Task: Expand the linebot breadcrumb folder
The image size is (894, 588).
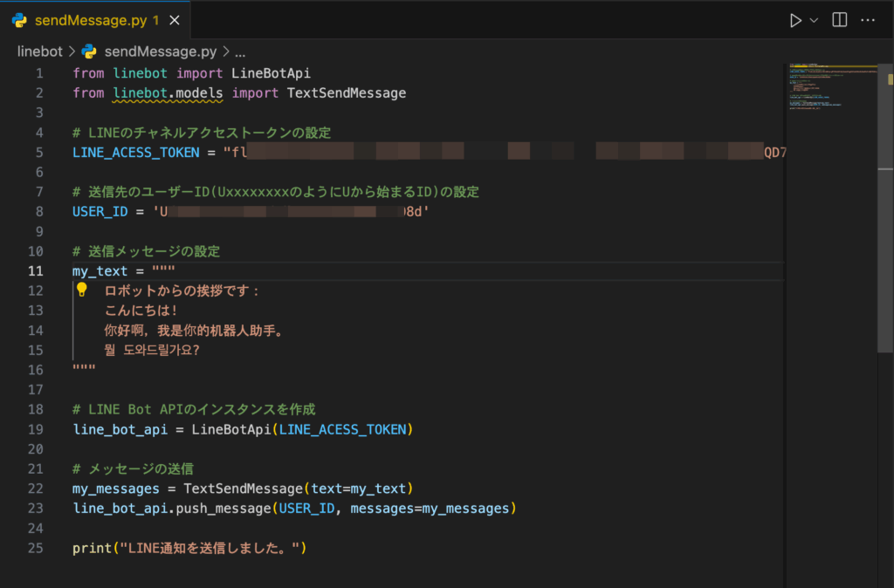Action: pos(39,51)
